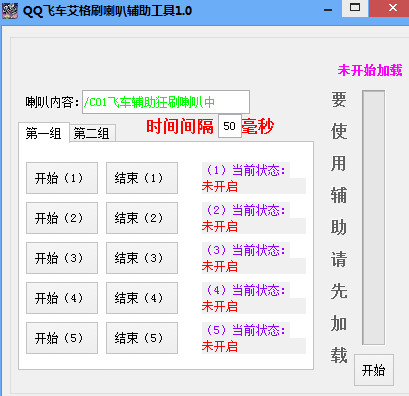The image size is (409, 396).
Task: Click the vertical loading progress bar
Action: 373,217
